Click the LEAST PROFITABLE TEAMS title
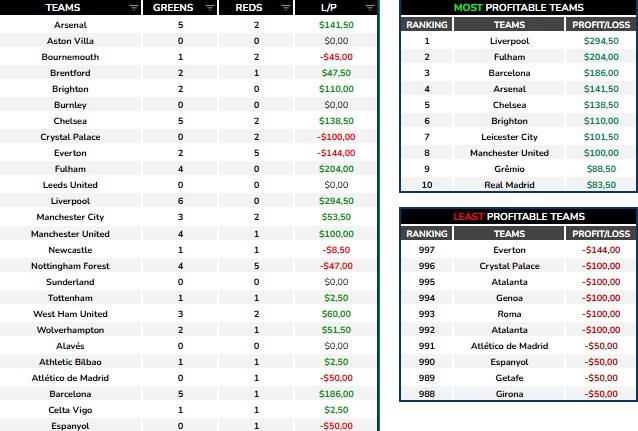The width and height of the screenshot is (638, 431). (x=517, y=216)
